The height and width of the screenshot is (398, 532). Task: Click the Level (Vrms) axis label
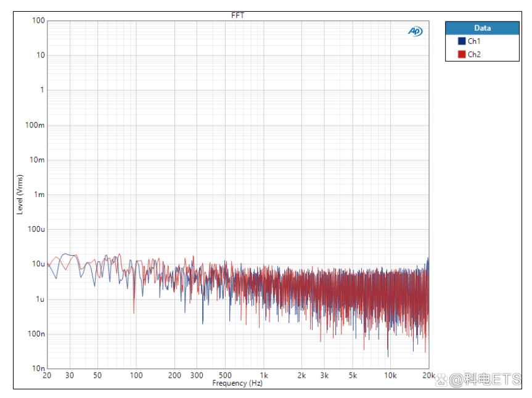(20, 195)
